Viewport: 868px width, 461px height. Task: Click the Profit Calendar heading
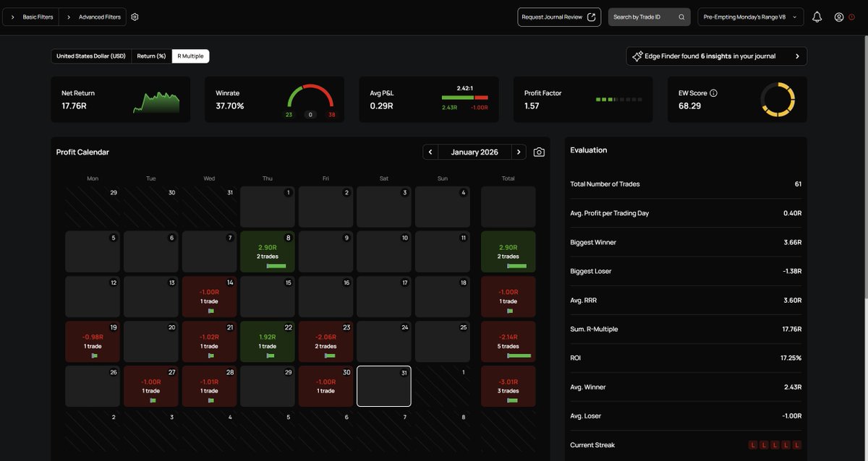(83, 152)
